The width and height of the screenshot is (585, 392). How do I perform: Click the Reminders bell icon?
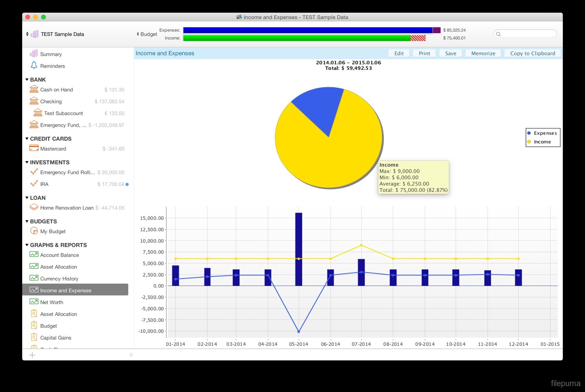pos(34,65)
